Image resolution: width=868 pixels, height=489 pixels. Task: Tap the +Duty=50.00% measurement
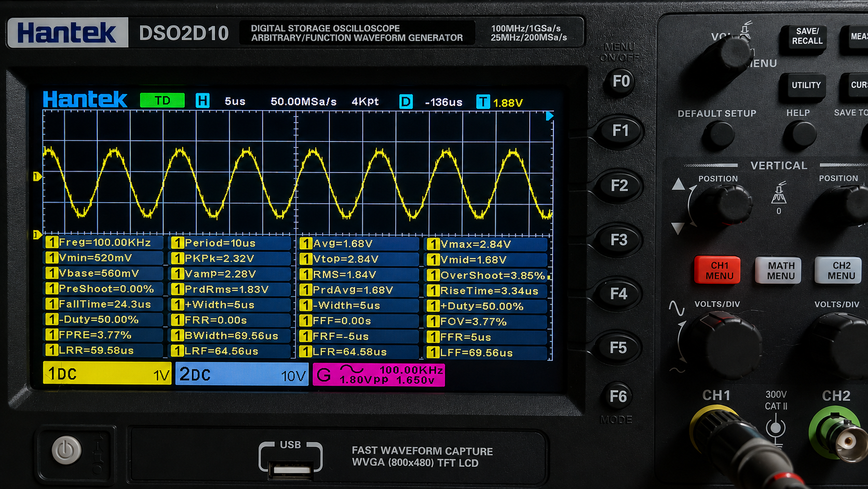[x=487, y=306]
